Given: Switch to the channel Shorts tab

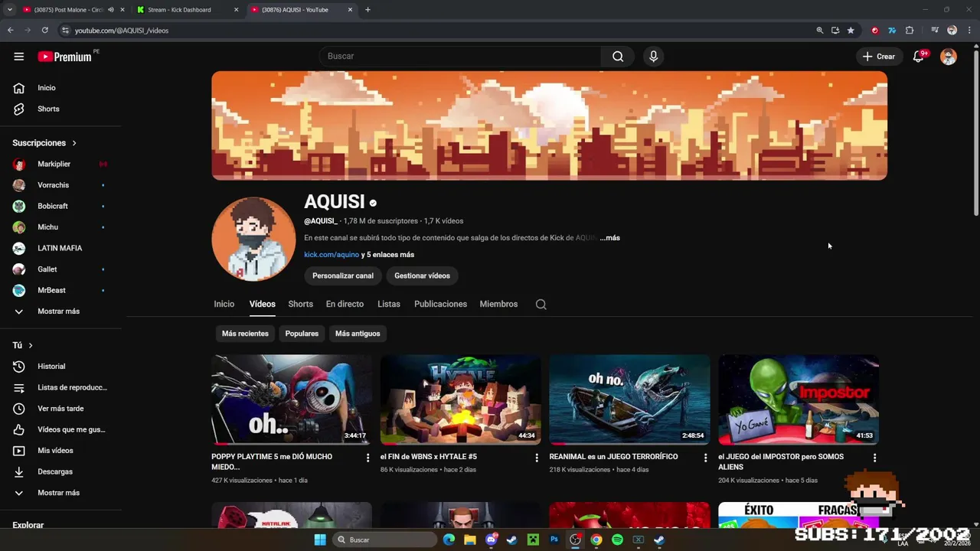Looking at the screenshot, I should coord(300,304).
